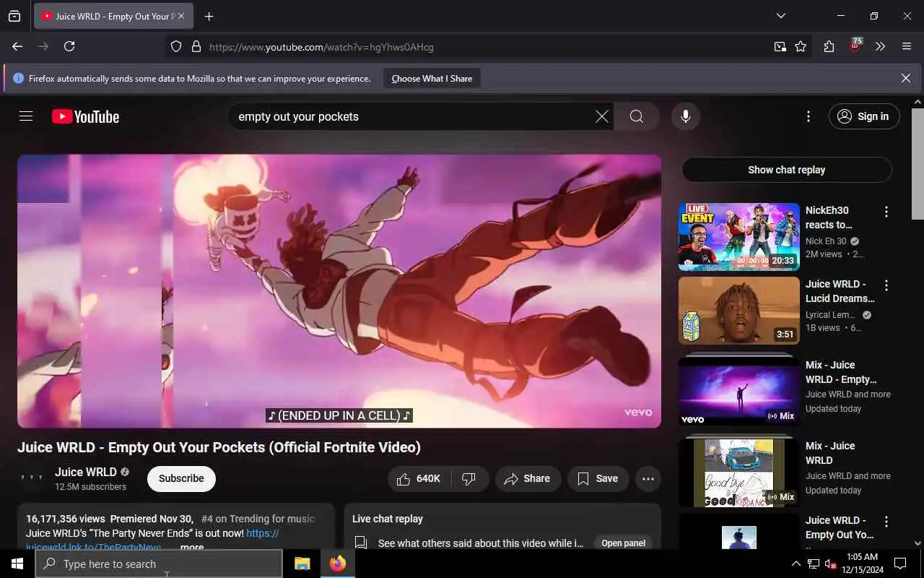Click the muted volume tray icon
This screenshot has height=578, width=924.
tap(830, 564)
